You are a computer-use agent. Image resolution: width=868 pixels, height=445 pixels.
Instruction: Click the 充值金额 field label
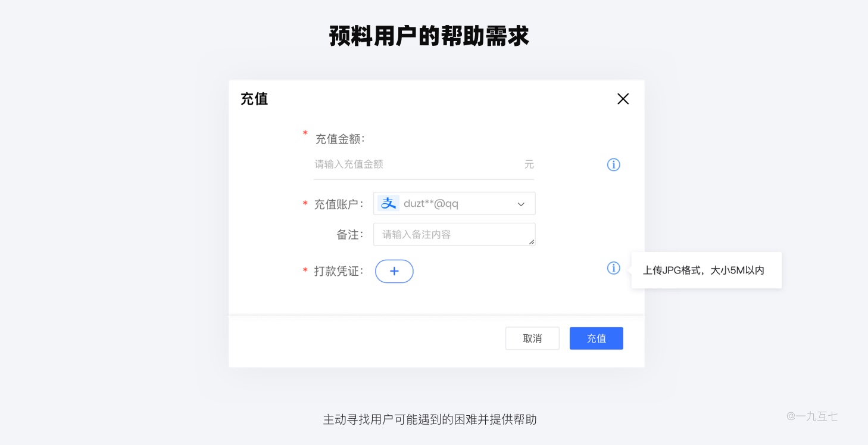tap(339, 139)
